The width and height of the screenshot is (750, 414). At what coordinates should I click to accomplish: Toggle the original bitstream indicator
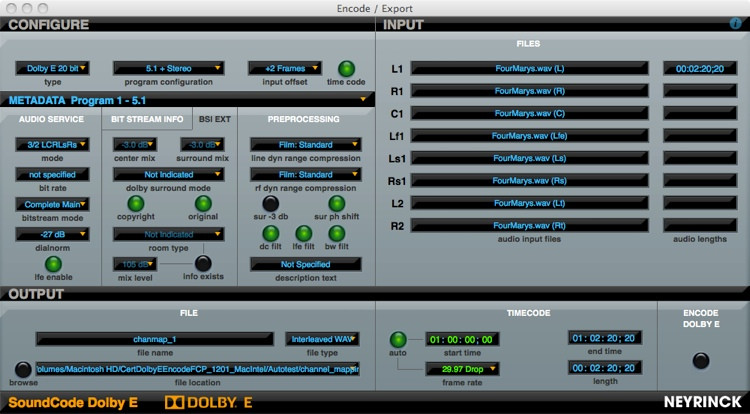[x=205, y=203]
